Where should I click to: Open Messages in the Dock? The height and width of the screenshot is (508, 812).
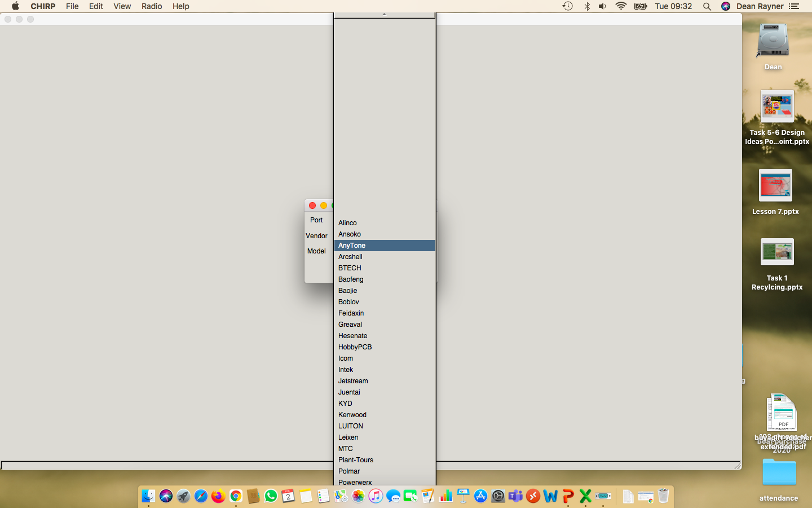pos(393,496)
